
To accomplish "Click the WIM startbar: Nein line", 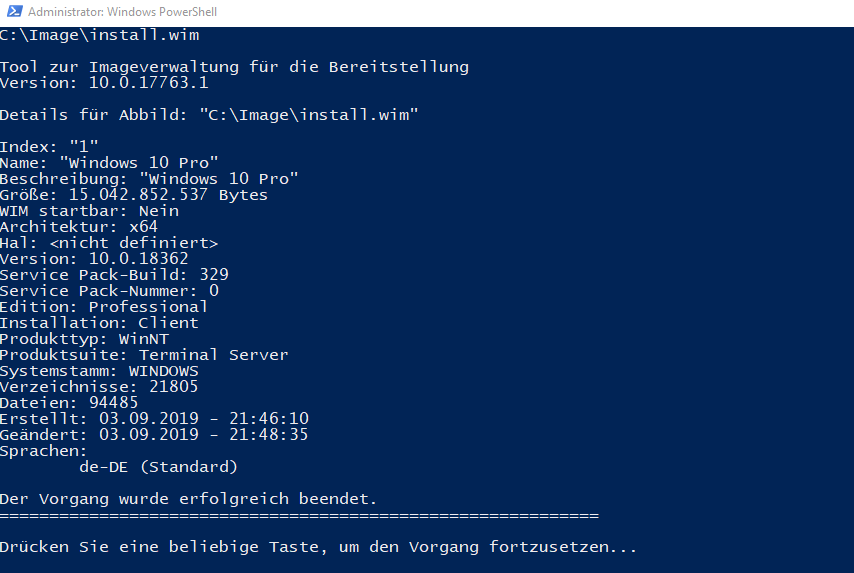I will [x=89, y=211].
